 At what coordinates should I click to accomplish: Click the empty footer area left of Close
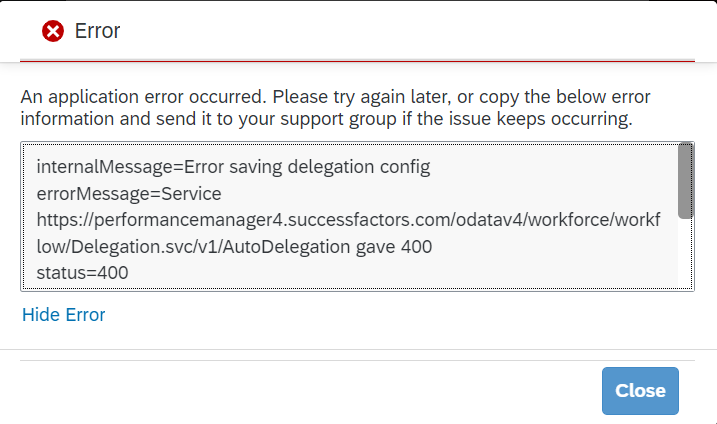[x=311, y=391]
